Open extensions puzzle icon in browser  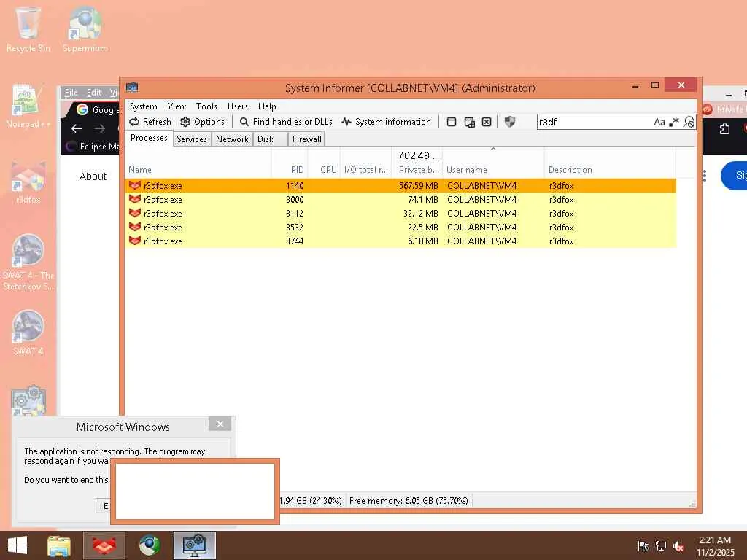point(724,128)
